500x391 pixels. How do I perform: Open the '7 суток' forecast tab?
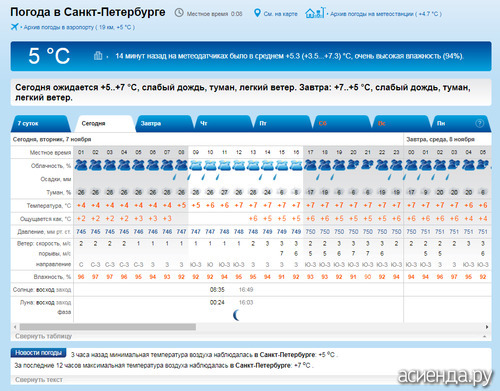coord(42,123)
